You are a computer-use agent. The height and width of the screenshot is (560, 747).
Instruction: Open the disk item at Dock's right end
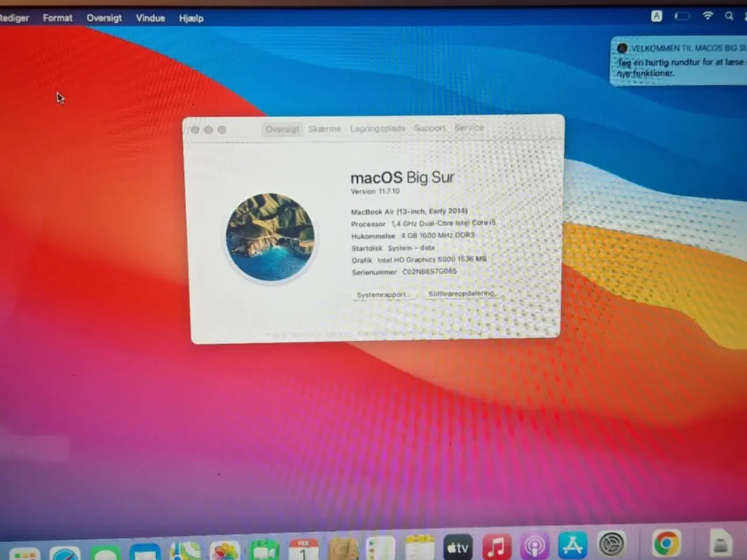pos(721,542)
